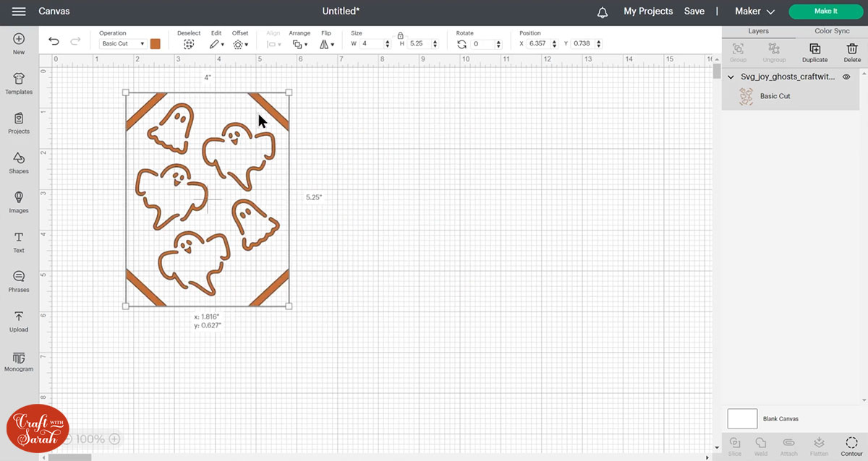This screenshot has width=868, height=461.
Task: Click the orange operation color swatch
Action: tap(156, 44)
